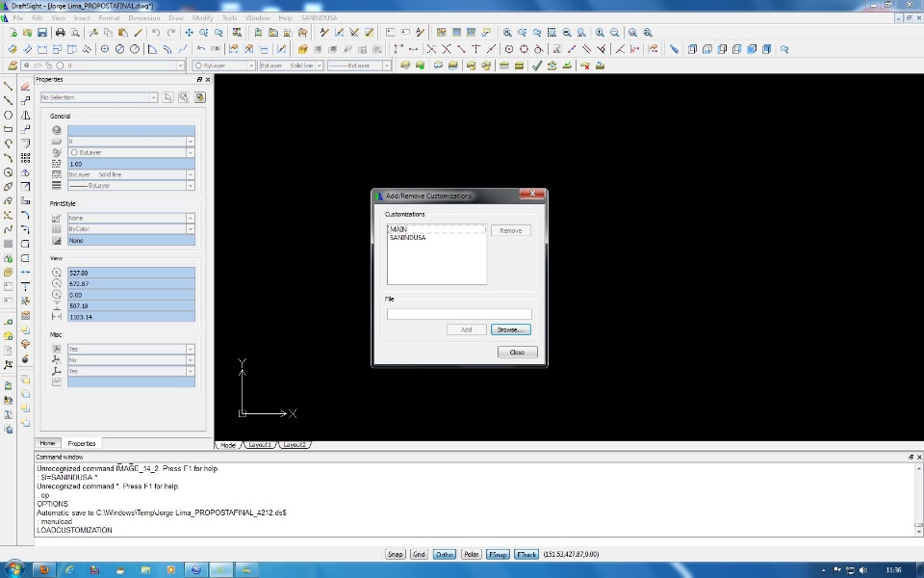The width and height of the screenshot is (924, 578).
Task: Select the Pattern (array) tool
Action: click(x=25, y=158)
